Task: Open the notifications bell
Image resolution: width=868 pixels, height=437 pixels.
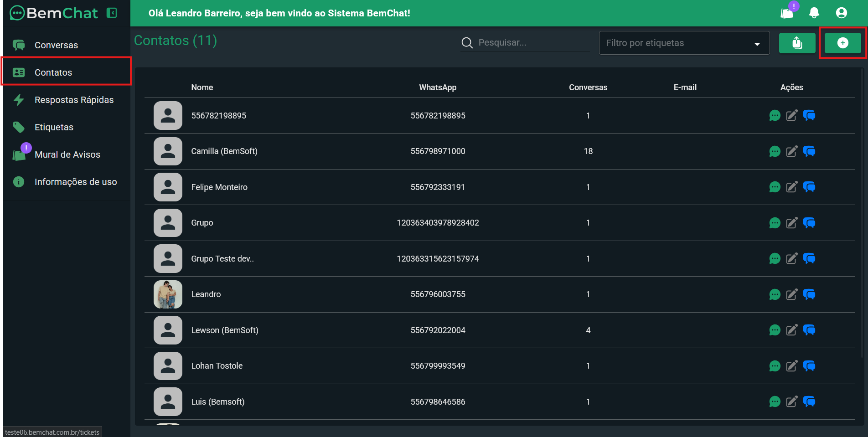Action: [814, 13]
